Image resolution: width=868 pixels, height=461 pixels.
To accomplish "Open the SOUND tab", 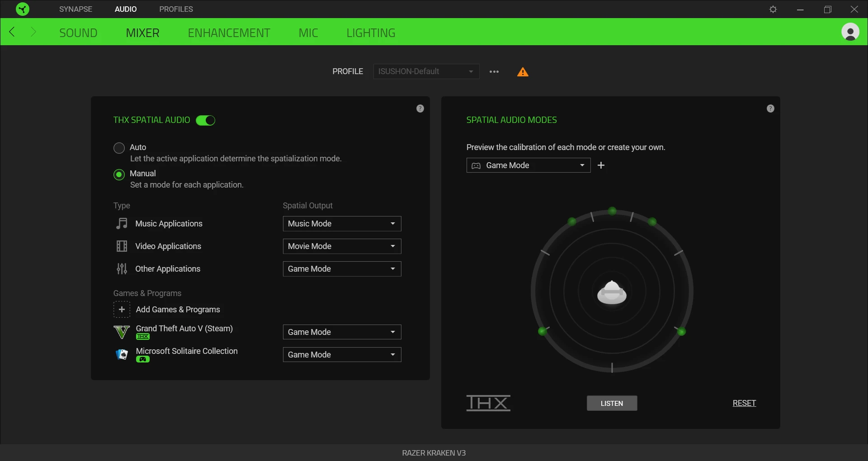I will 78,33.
